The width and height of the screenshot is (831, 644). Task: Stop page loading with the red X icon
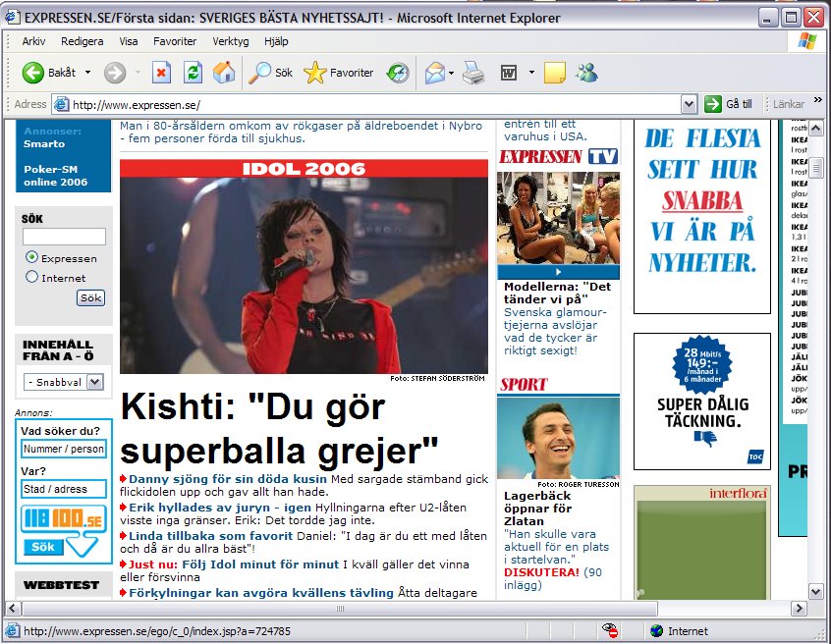point(161,73)
